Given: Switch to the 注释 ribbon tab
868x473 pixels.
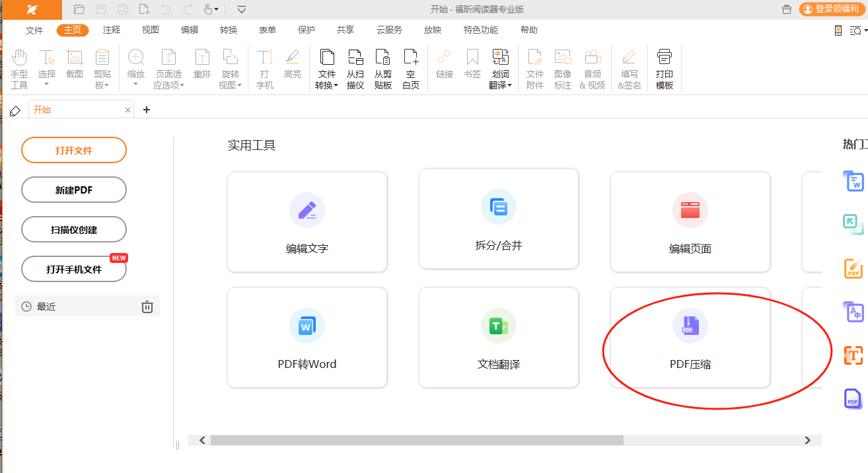Looking at the screenshot, I should [112, 30].
